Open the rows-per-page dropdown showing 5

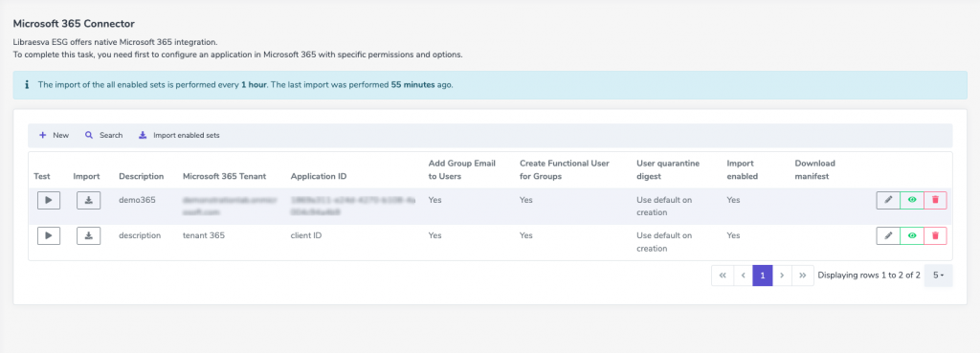(938, 275)
